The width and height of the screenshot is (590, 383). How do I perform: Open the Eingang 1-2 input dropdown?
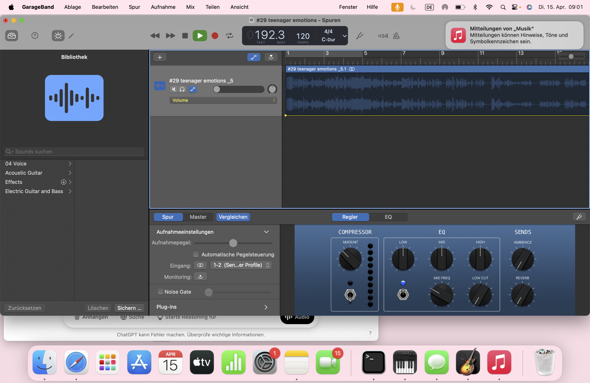tap(241, 265)
